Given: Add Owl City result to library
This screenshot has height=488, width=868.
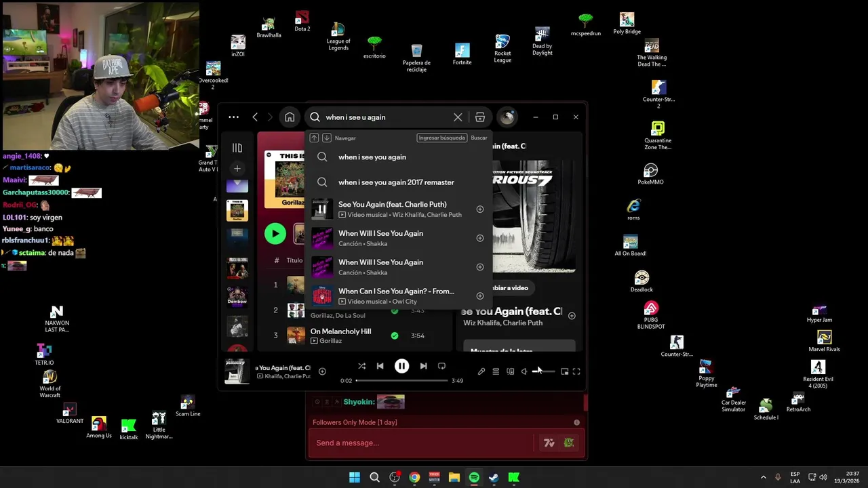Looking at the screenshot, I should tap(480, 296).
